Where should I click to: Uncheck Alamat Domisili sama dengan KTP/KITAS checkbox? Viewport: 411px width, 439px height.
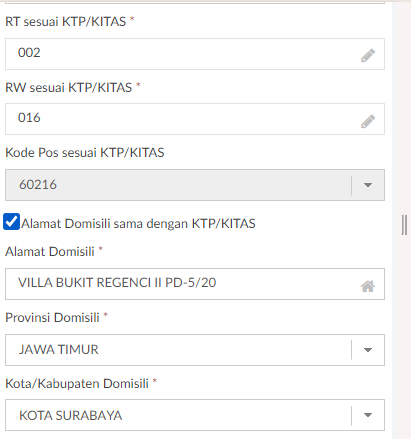coord(11,222)
